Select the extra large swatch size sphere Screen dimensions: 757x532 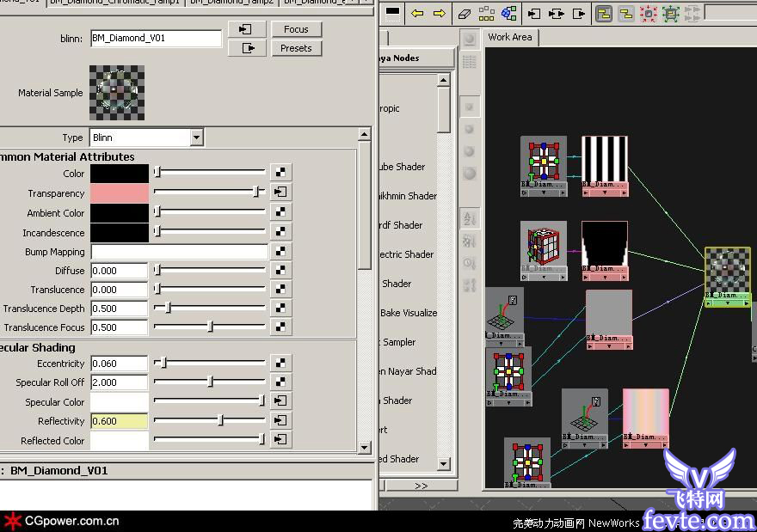[x=470, y=173]
